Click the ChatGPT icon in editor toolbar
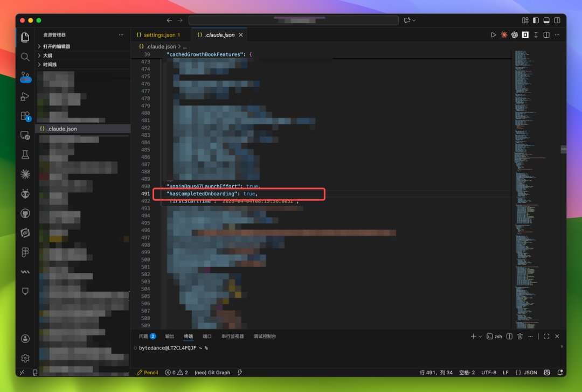The image size is (582, 392). [x=515, y=35]
